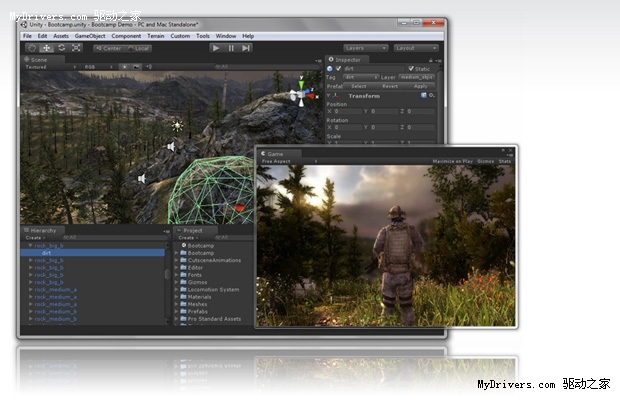Open the Component menu
The width and height of the screenshot is (620, 400).
coord(126,36)
